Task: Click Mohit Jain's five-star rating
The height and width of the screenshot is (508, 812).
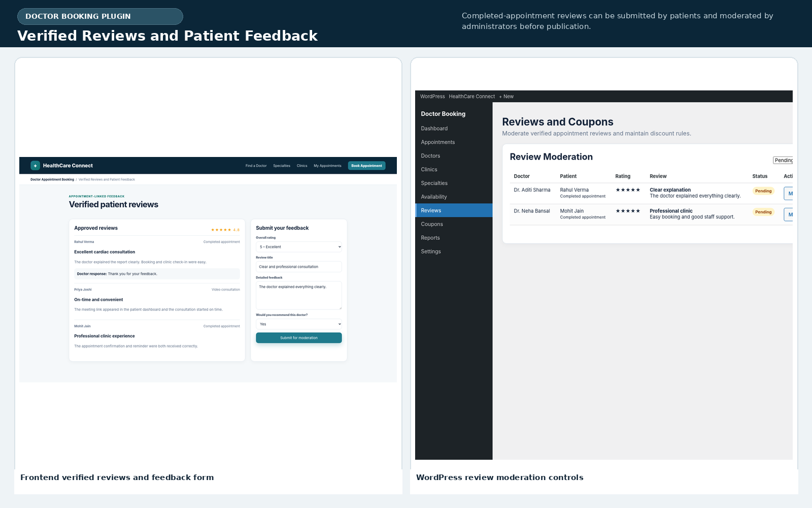Action: (628, 211)
